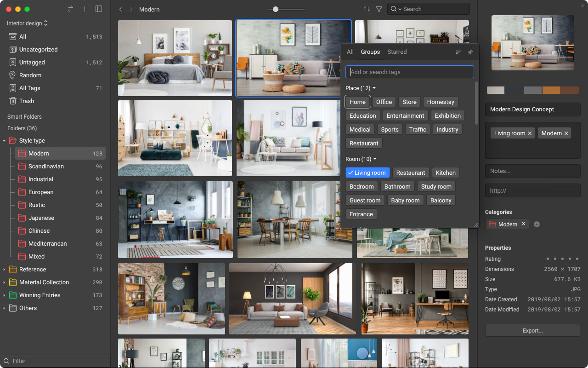Click the Export button
Image resolution: width=588 pixels, height=368 pixels.
(x=532, y=330)
